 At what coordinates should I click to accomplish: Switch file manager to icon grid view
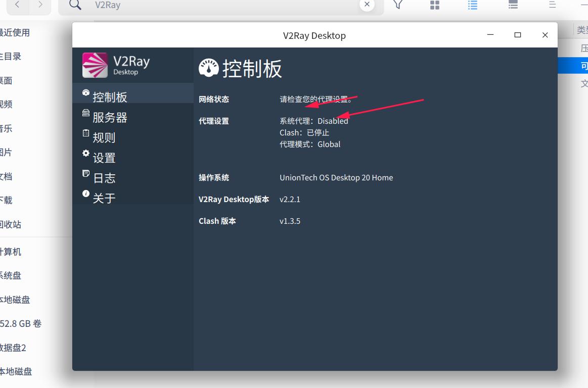(435, 5)
